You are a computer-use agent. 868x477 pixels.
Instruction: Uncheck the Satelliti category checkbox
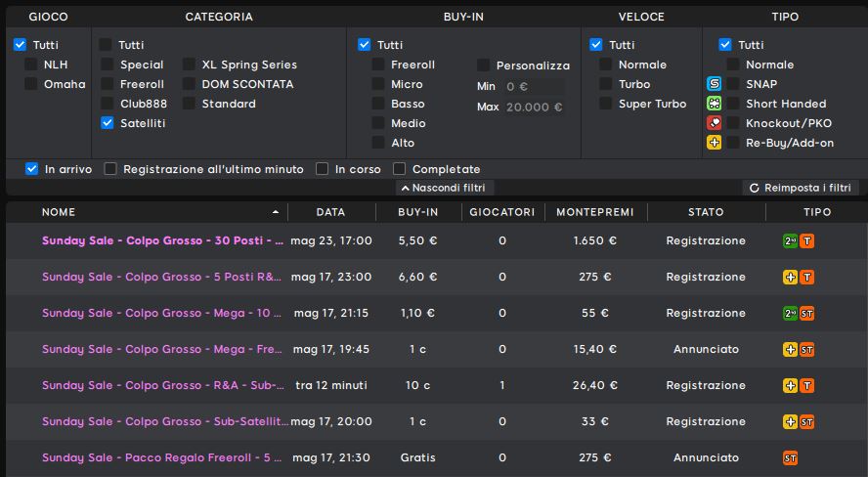107,123
